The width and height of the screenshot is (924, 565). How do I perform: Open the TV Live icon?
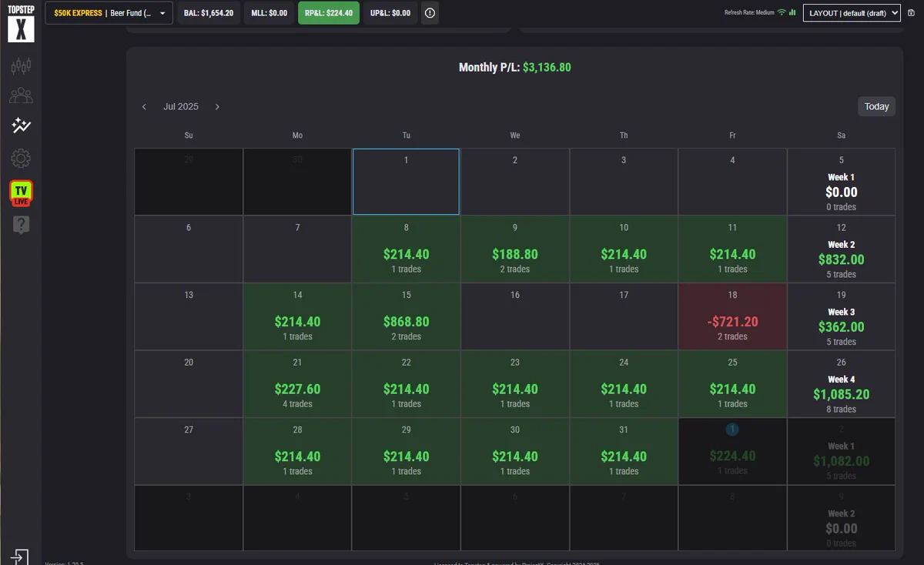click(21, 192)
